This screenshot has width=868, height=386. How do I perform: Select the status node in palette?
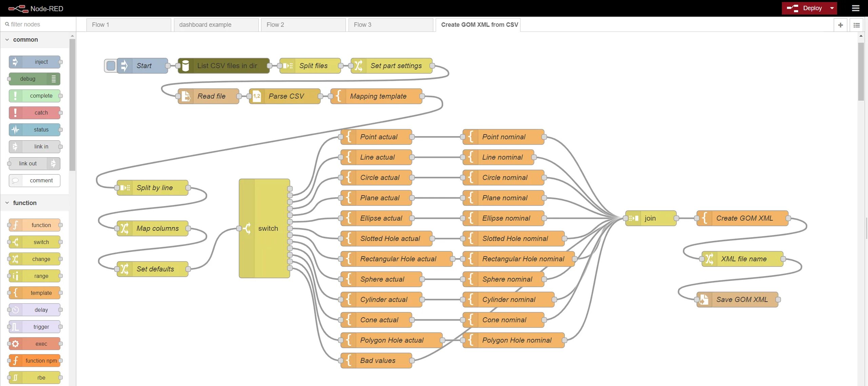tap(35, 130)
